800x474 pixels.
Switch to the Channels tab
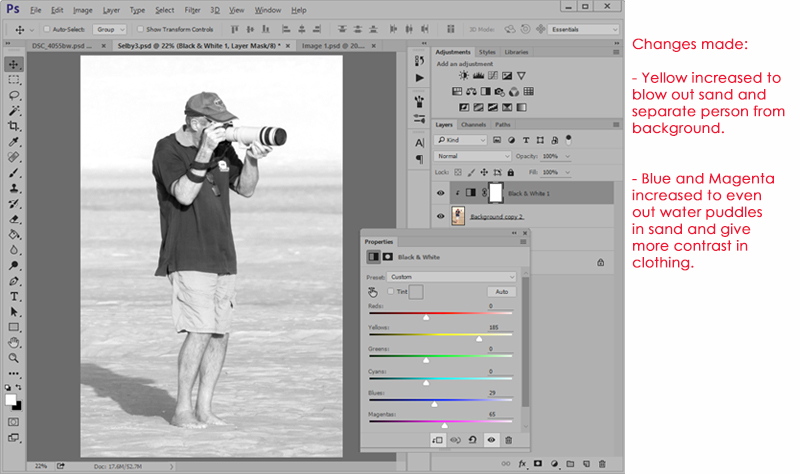tap(474, 124)
